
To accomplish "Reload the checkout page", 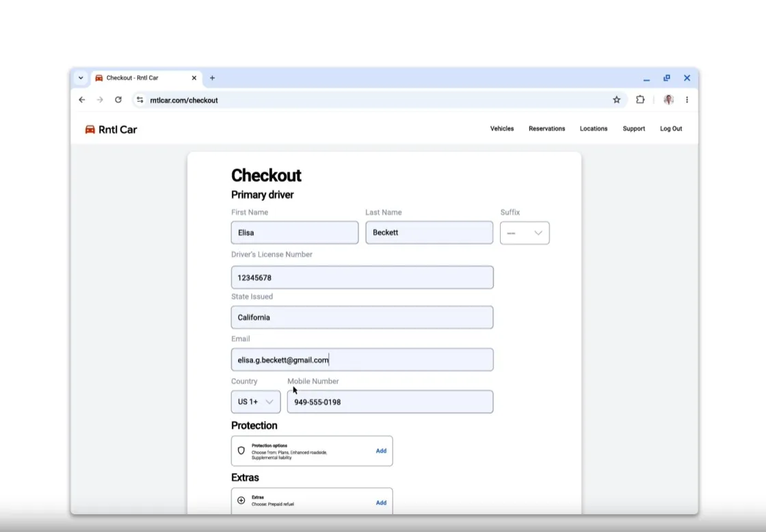I will (x=118, y=100).
